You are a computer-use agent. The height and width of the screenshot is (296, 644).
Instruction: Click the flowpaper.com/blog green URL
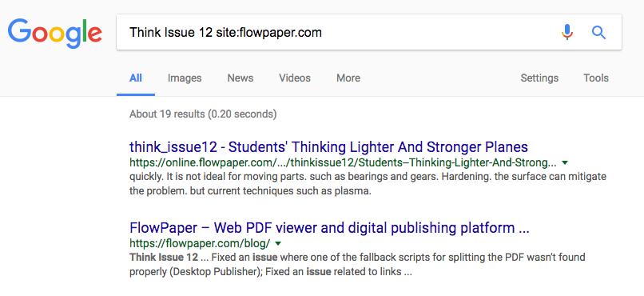point(200,243)
